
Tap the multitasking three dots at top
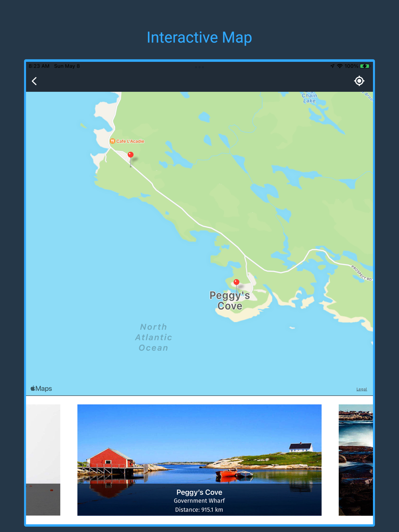[199, 67]
